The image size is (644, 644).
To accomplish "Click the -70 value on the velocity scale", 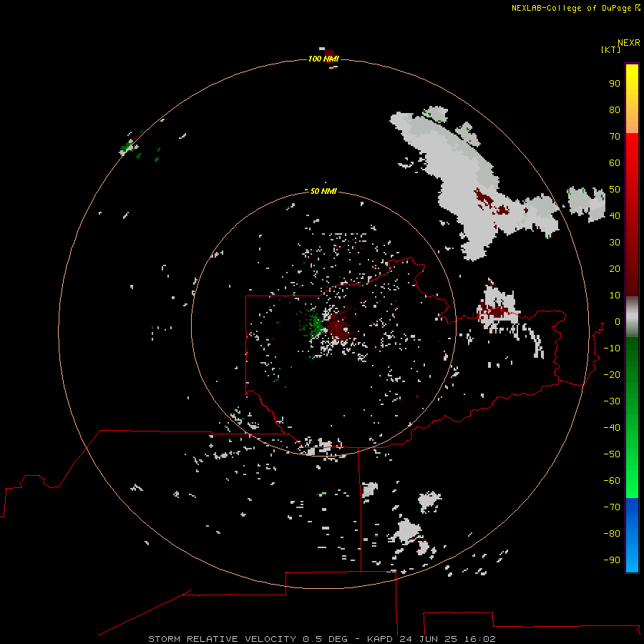I will pos(612,507).
